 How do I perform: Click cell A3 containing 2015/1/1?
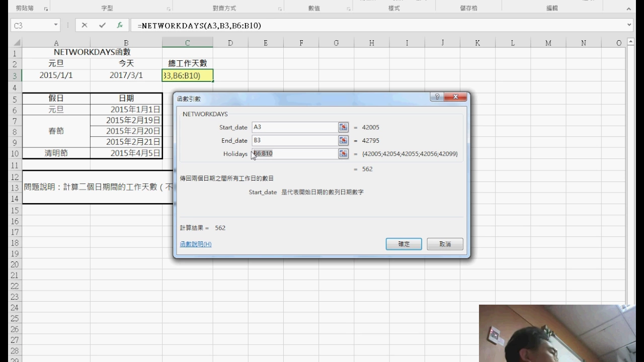click(56, 75)
